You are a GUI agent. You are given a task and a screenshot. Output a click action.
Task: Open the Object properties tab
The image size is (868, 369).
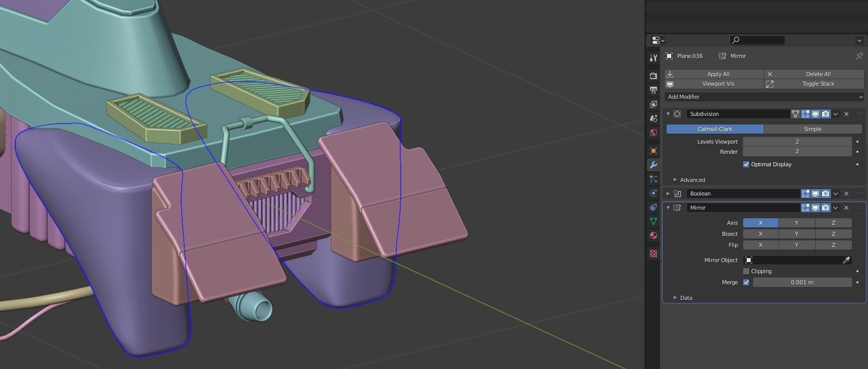[x=653, y=151]
